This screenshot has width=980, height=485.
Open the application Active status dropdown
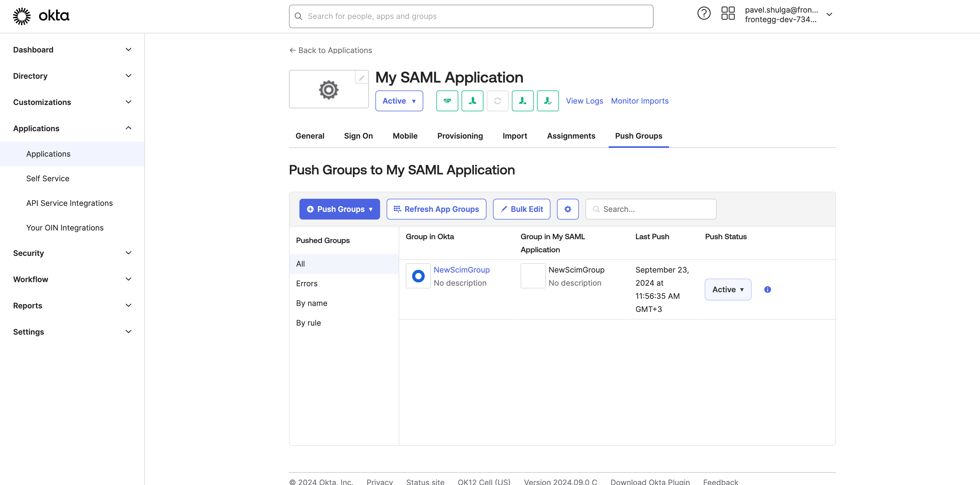tap(399, 101)
